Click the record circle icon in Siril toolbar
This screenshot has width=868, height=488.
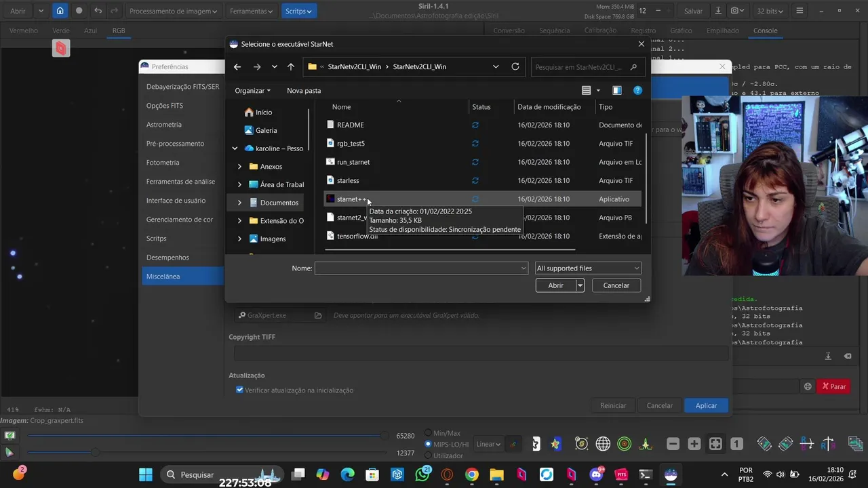tap(79, 11)
